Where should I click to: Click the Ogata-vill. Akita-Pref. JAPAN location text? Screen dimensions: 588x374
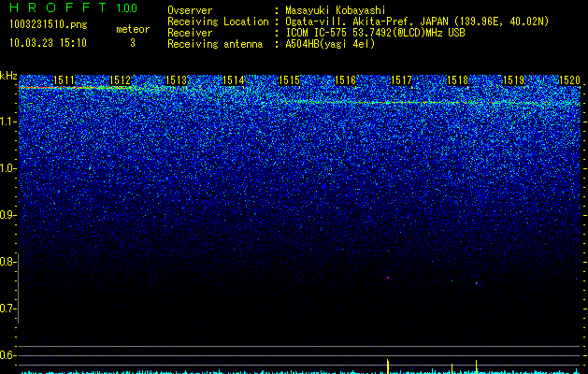point(417,22)
